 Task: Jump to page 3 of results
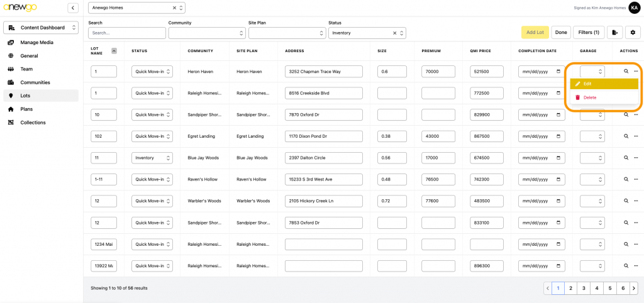584,288
